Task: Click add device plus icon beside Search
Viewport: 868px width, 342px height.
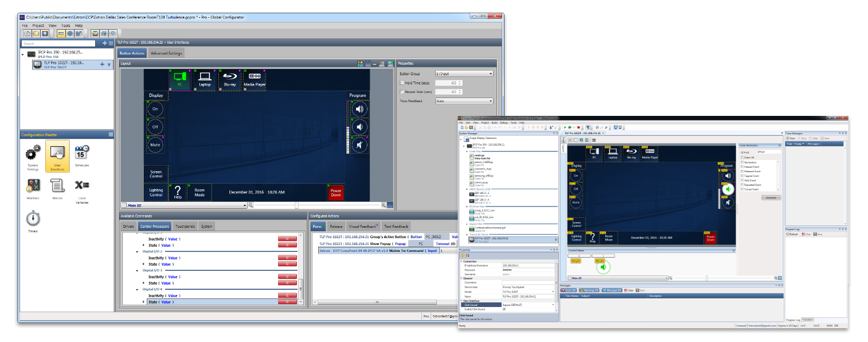Action: pos(104,44)
